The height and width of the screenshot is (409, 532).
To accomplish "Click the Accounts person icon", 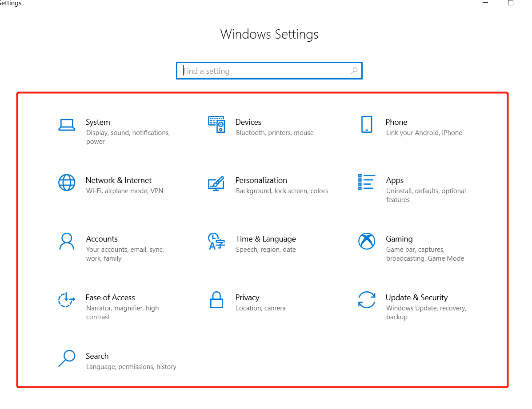I will (67, 241).
